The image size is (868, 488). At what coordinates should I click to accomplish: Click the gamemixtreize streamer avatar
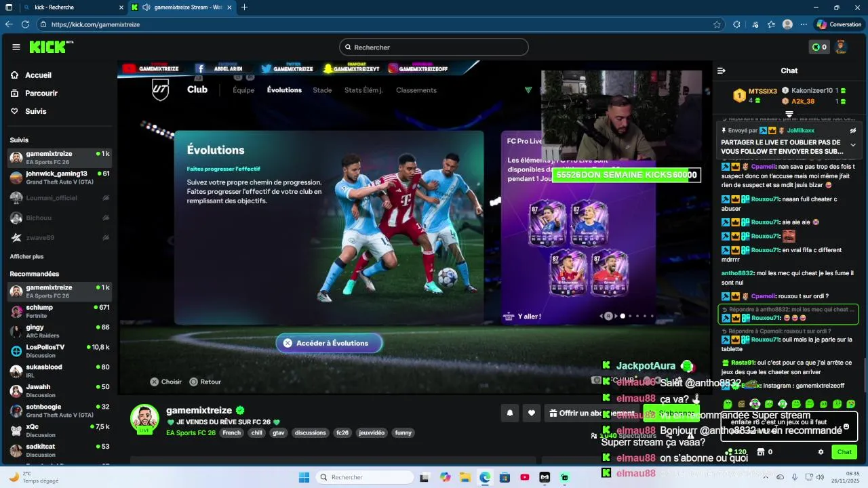[x=144, y=419]
